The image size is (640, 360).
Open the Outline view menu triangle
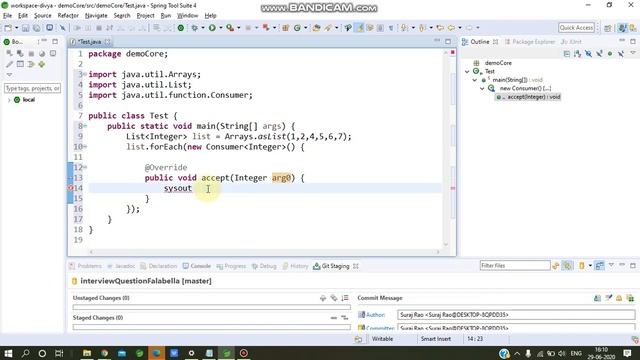click(x=633, y=53)
